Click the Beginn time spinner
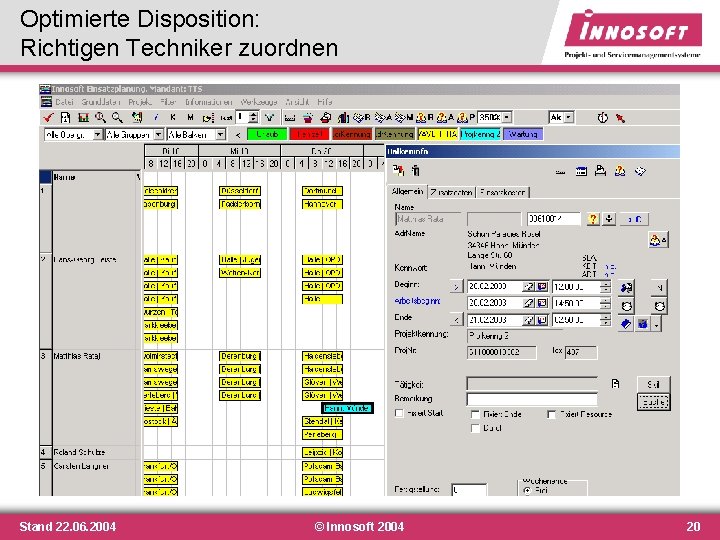The width and height of the screenshot is (720, 540). [x=606, y=287]
